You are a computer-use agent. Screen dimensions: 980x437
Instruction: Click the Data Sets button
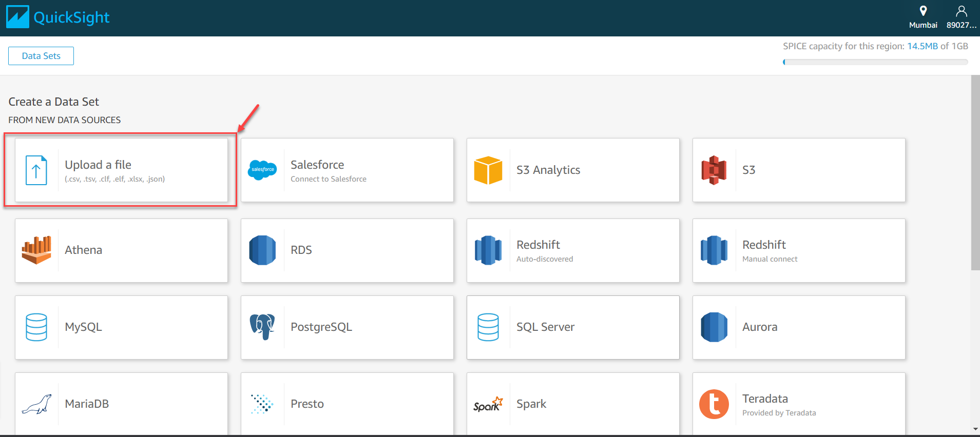[x=41, y=56]
